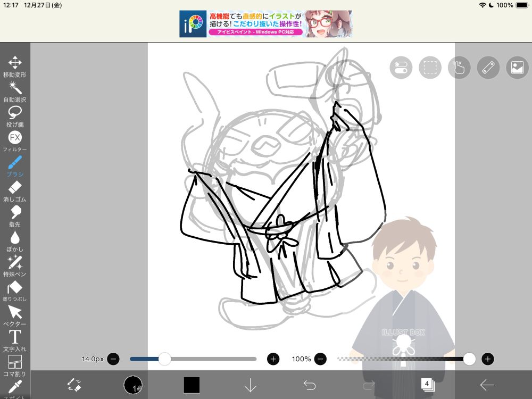The image size is (532, 399).
Task: Open the FX Filter (フィルター) tool
Action: click(15, 142)
